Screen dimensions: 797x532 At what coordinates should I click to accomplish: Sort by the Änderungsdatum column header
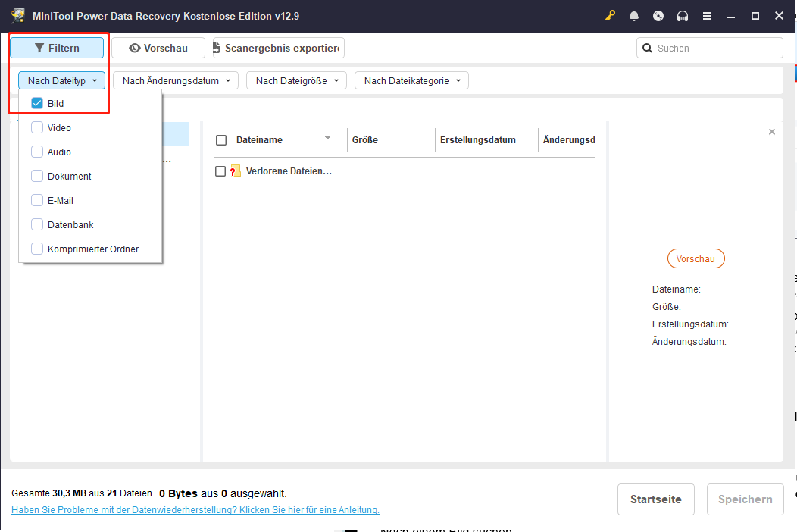569,140
